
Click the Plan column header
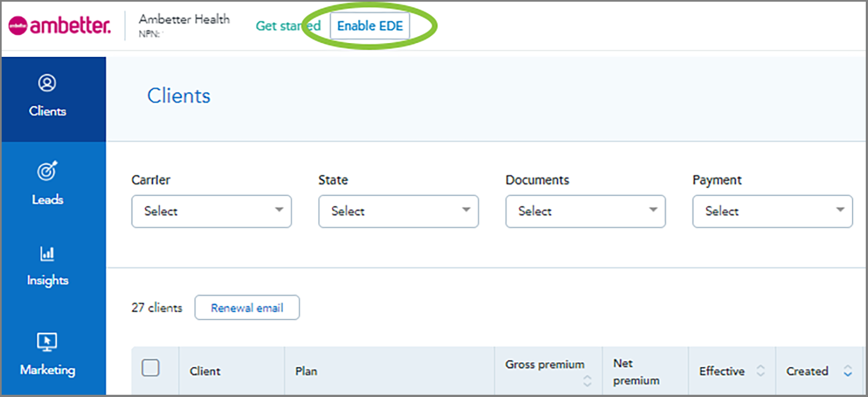point(306,371)
